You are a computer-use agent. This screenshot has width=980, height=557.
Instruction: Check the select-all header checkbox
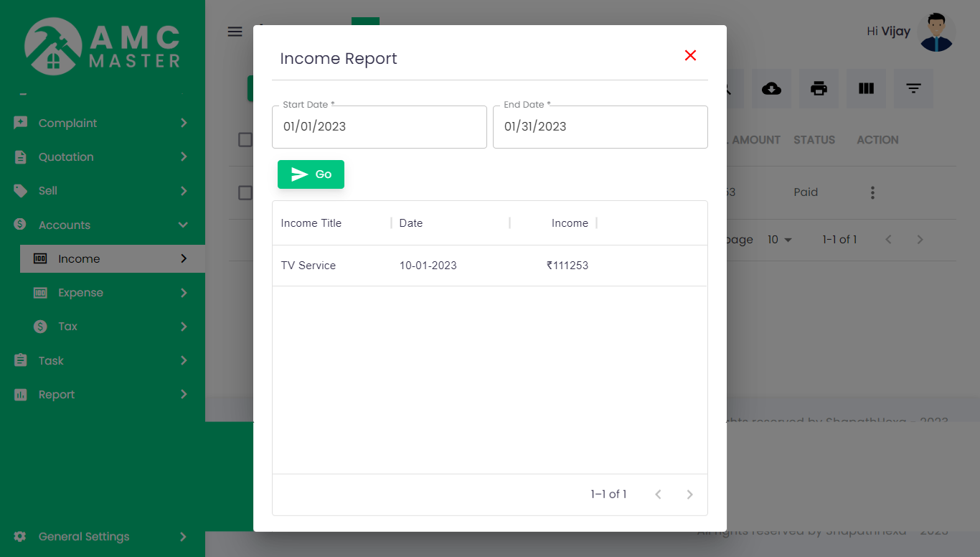[245, 140]
